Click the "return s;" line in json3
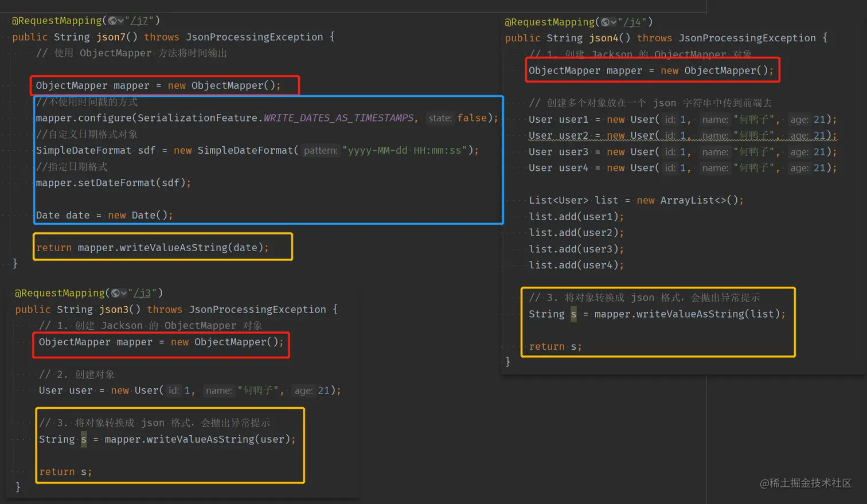The height and width of the screenshot is (504, 867). (x=65, y=472)
